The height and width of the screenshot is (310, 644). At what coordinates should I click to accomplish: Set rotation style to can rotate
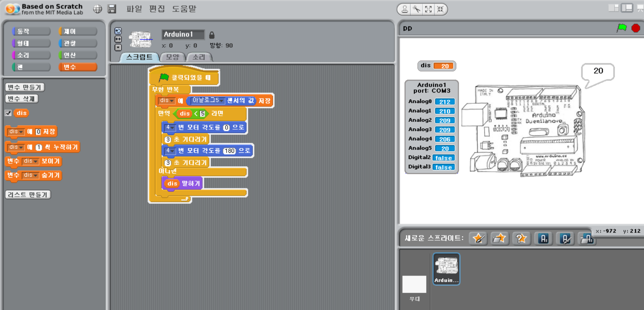(x=118, y=31)
